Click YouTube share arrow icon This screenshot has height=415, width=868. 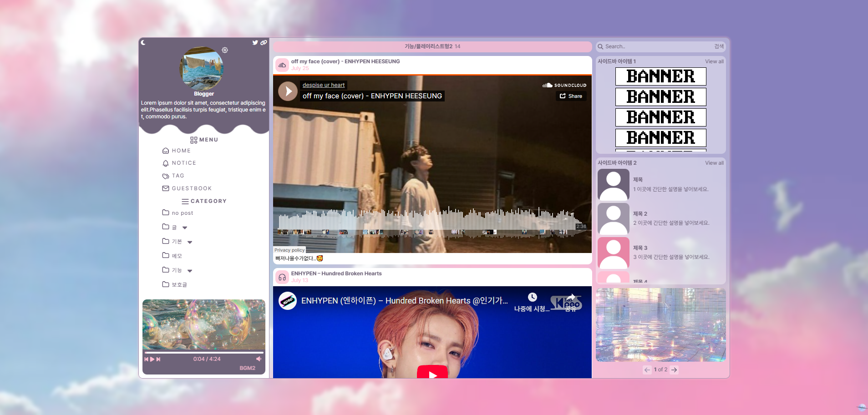(571, 297)
